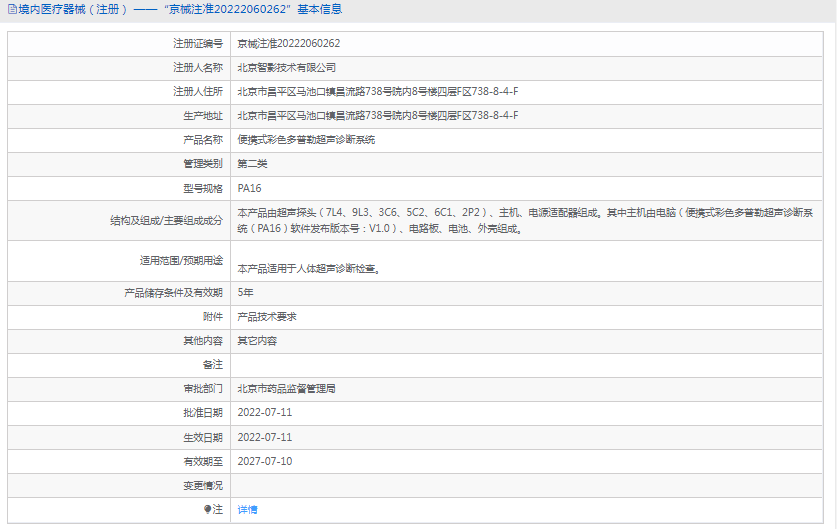Image resolution: width=837 pixels, height=529 pixels.
Task: Click the 生产地址 label
Action: [x=203, y=116]
